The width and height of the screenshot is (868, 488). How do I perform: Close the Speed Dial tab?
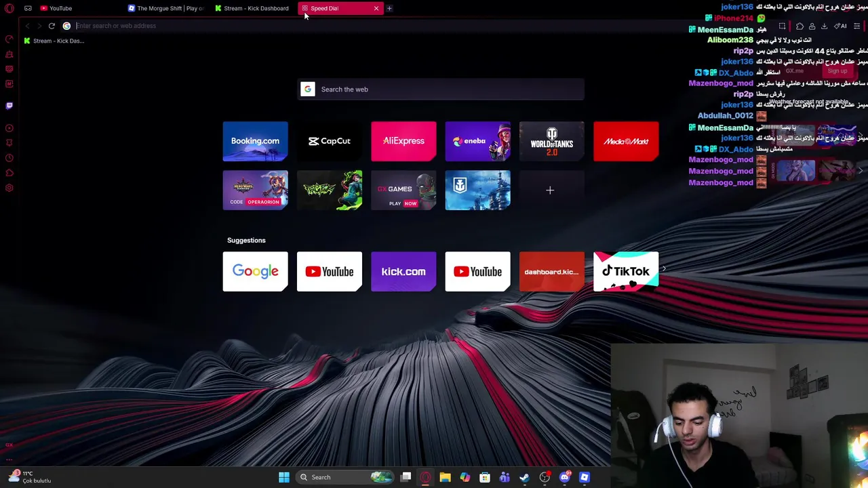tap(376, 8)
